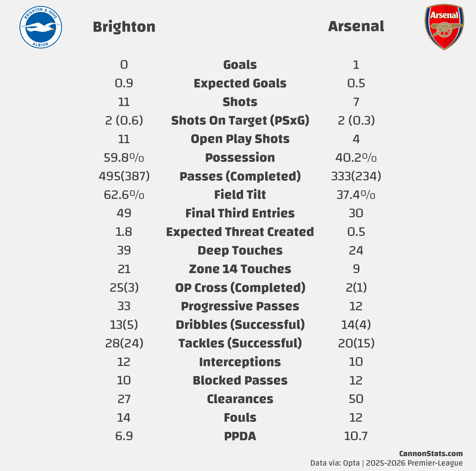Select the Passes (Completed) label
Screen dimensions: 476x471
coord(240,176)
